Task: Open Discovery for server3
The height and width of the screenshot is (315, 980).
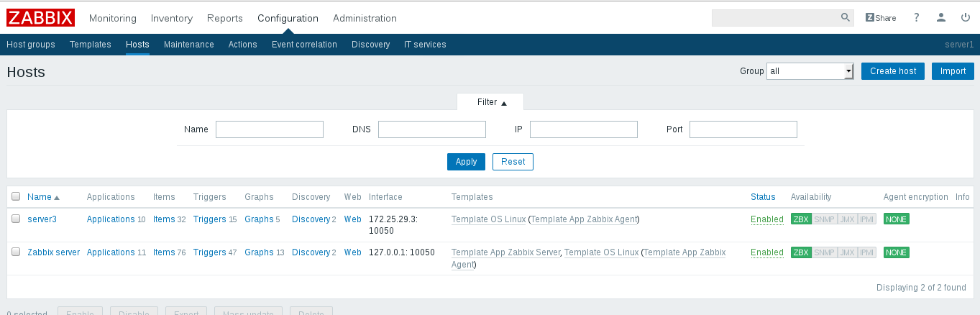Action: [311, 219]
